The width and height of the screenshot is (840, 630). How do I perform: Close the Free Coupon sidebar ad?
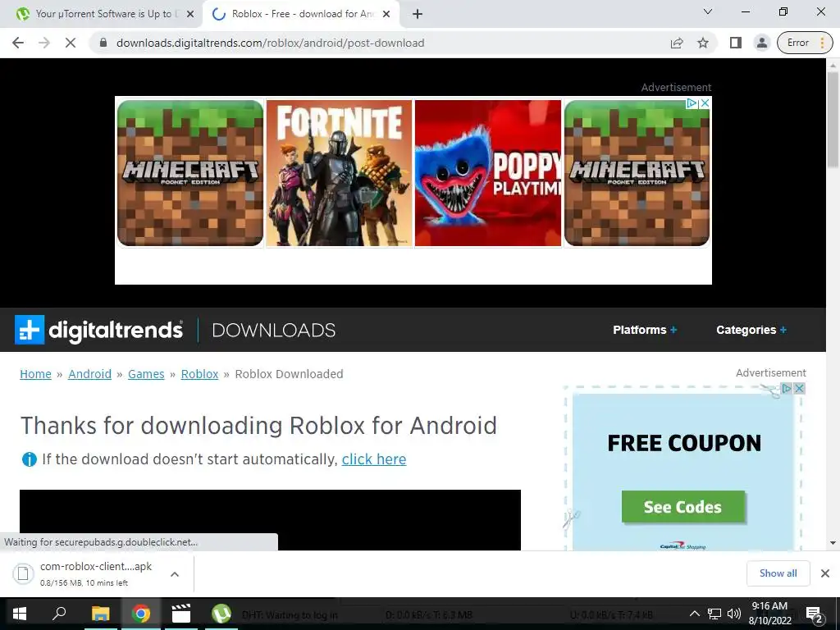(799, 388)
